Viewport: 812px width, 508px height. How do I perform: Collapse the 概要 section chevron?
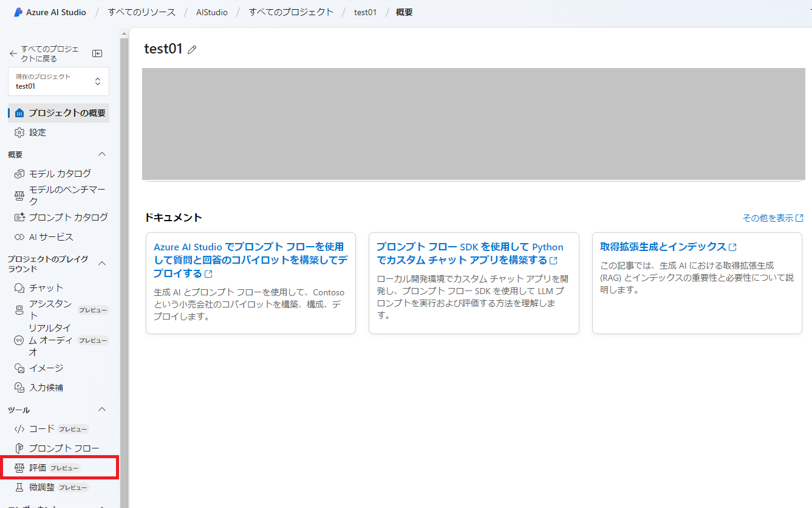(102, 154)
